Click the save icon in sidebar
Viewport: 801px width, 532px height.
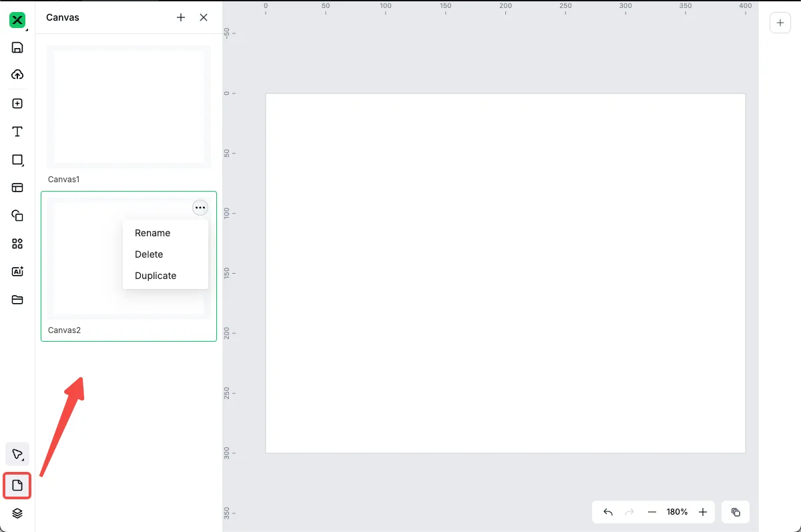pyautogui.click(x=17, y=47)
